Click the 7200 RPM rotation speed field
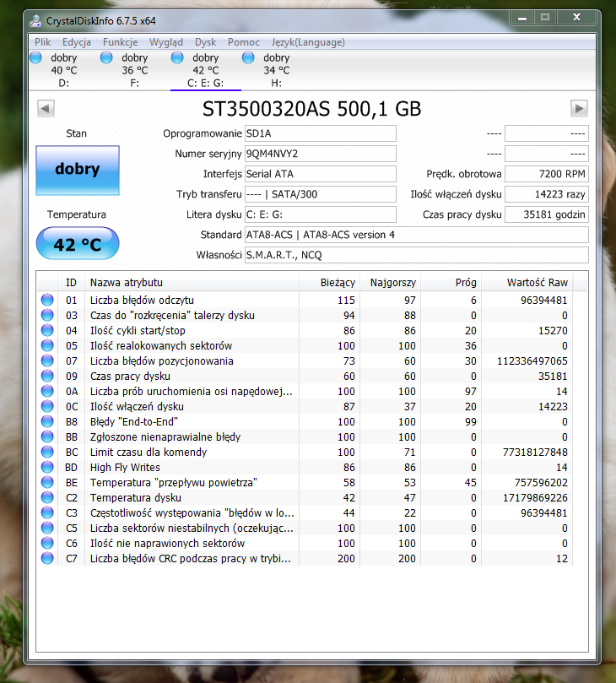The height and width of the screenshot is (683, 616). [x=546, y=174]
